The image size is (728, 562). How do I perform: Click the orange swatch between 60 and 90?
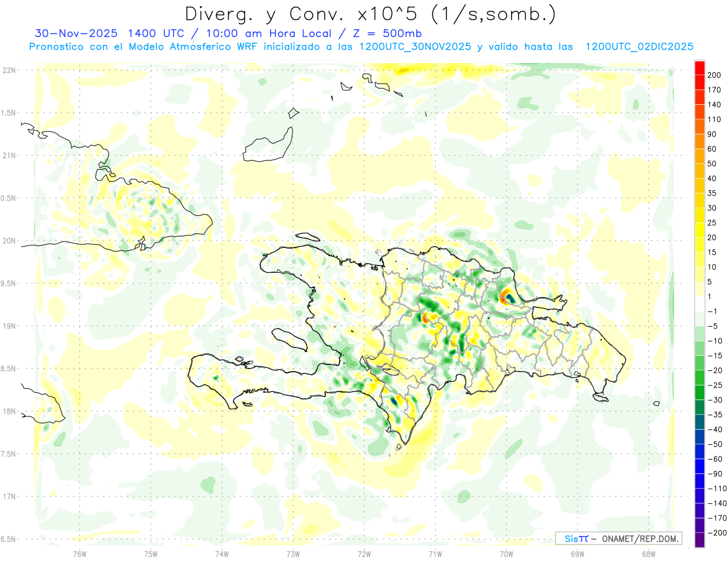pos(699,142)
